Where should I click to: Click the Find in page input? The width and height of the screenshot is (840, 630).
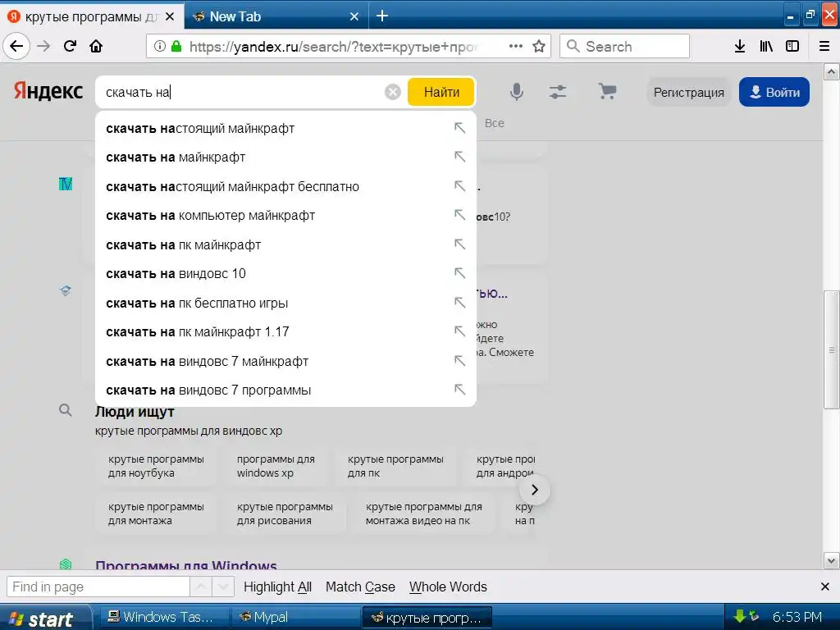(98, 587)
